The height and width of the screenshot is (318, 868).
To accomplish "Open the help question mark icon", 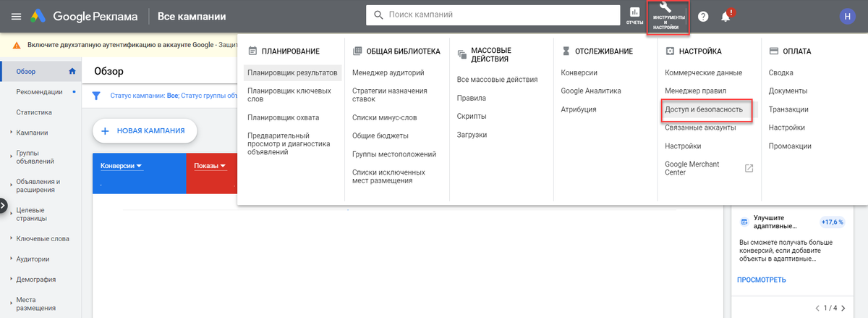I will click(x=702, y=16).
